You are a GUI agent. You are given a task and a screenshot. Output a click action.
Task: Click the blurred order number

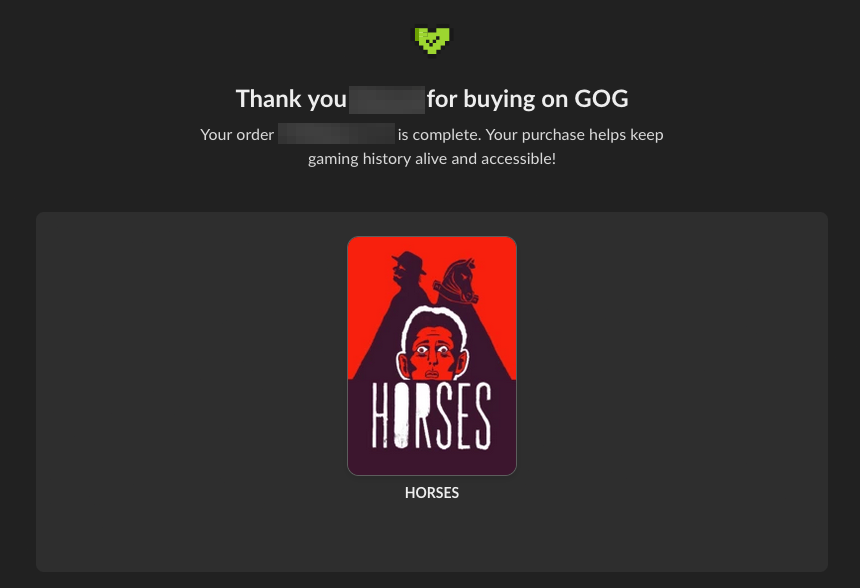click(x=336, y=134)
